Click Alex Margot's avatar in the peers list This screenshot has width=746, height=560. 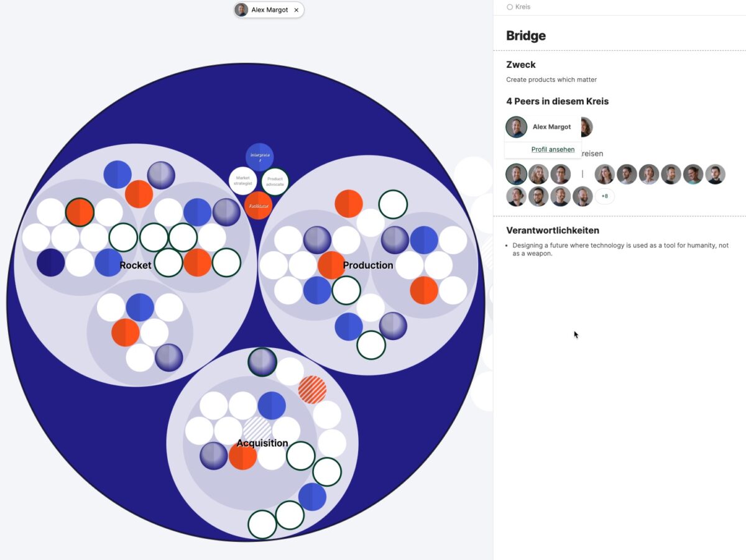pos(516,127)
